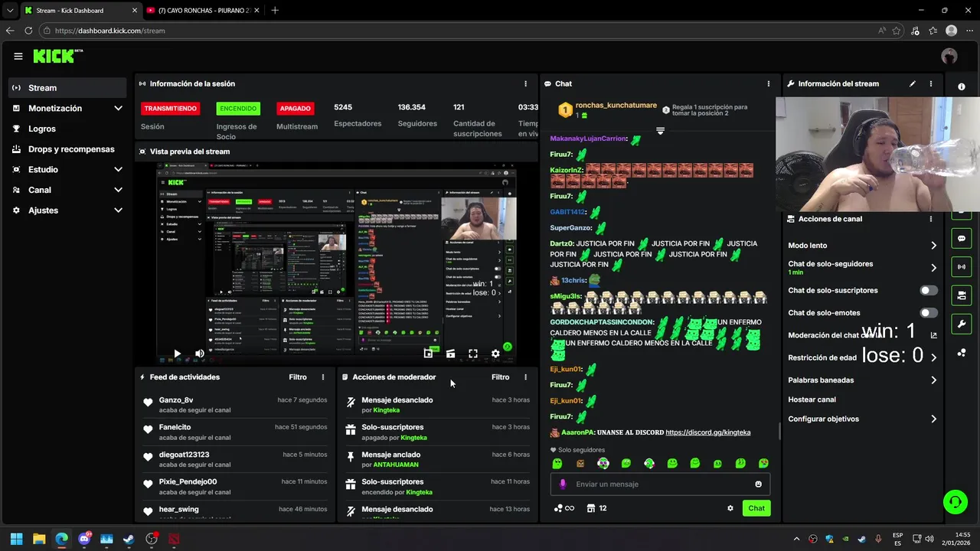This screenshot has width=980, height=551.
Task: Edit stream information with the pencil icon
Action: tap(913, 83)
